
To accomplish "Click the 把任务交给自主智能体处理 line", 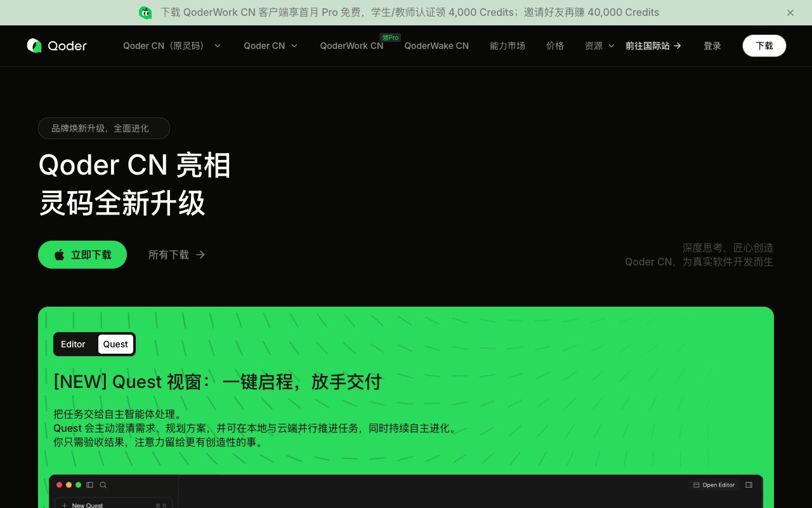I will tap(117, 414).
